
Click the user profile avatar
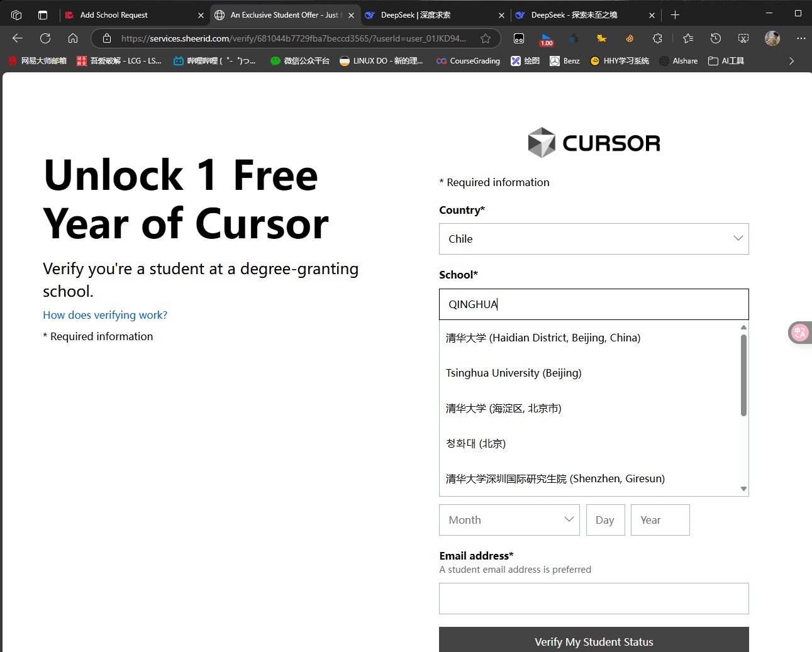[772, 38]
